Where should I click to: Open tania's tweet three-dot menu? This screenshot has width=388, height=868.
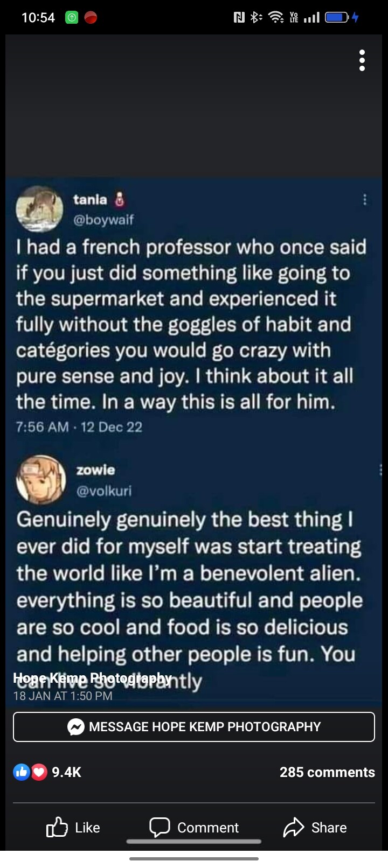pyautogui.click(x=365, y=200)
